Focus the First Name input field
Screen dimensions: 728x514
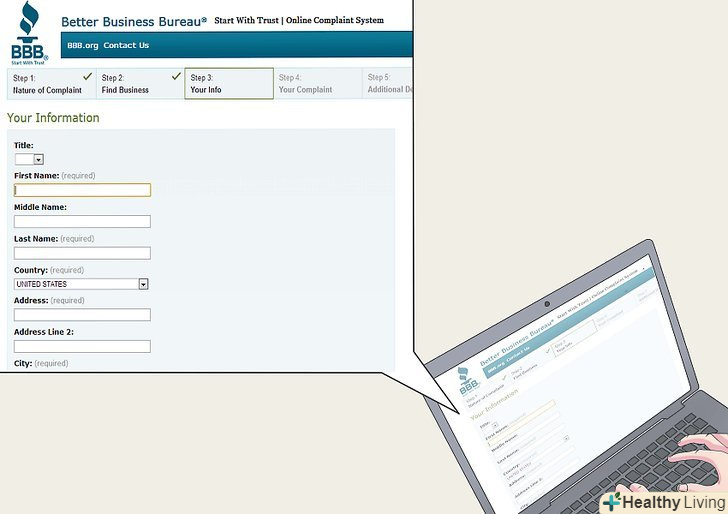point(82,190)
